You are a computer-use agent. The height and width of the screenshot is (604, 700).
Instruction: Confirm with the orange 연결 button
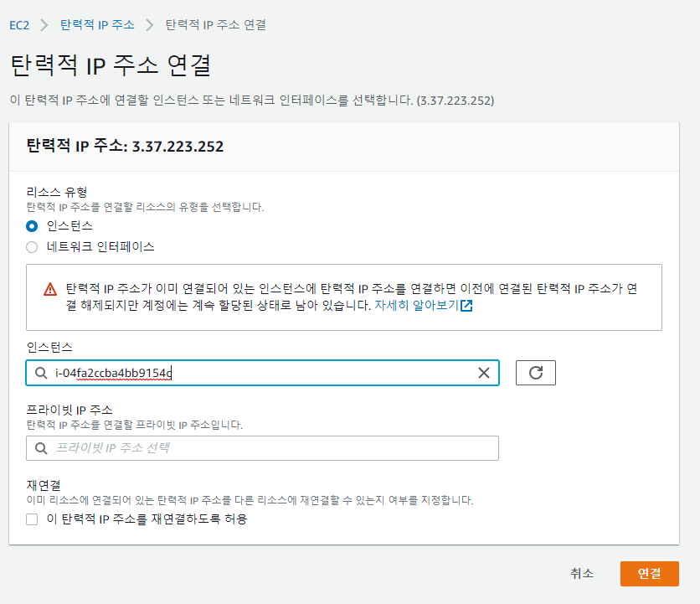[650, 574]
